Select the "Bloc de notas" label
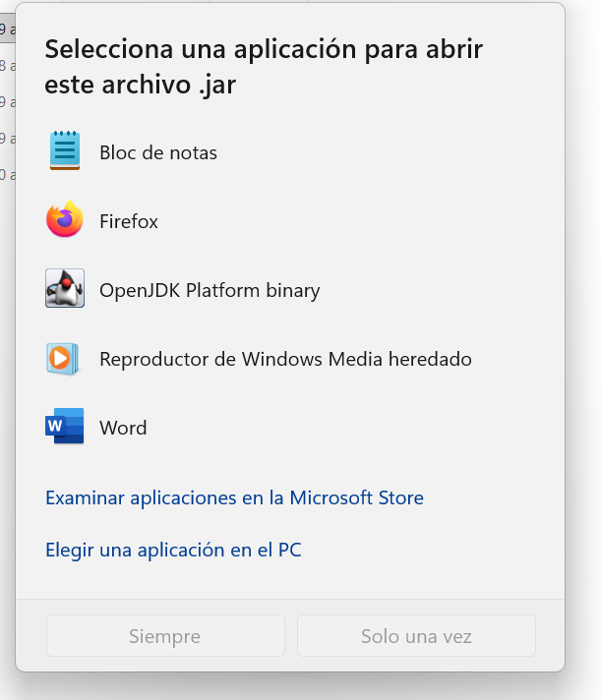Image resolution: width=601 pixels, height=700 pixels. (x=157, y=152)
